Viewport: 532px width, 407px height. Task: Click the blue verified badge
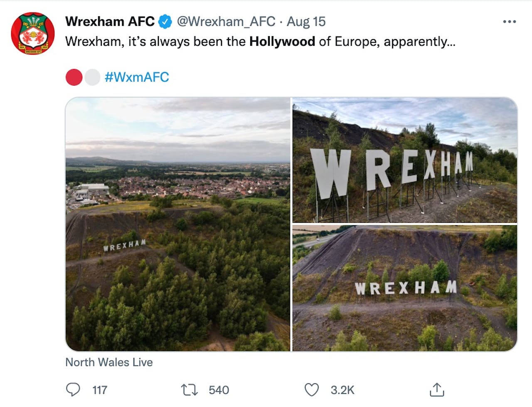[x=165, y=22]
